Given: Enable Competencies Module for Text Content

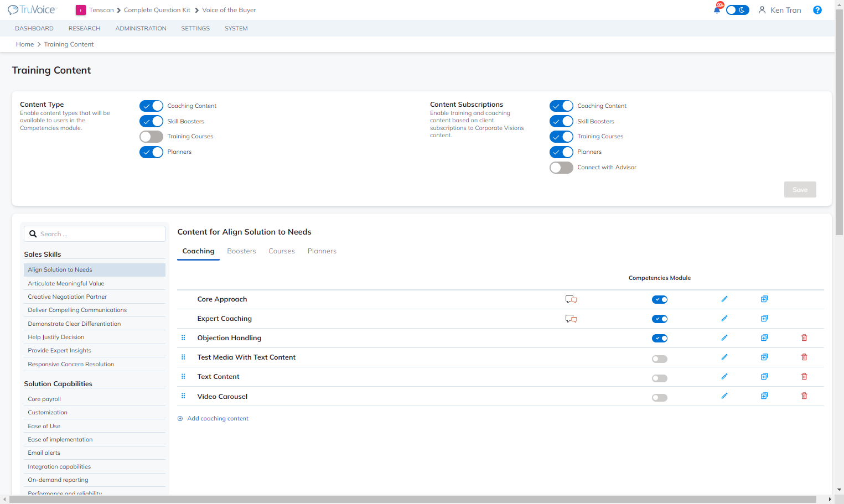Looking at the screenshot, I should (x=660, y=378).
